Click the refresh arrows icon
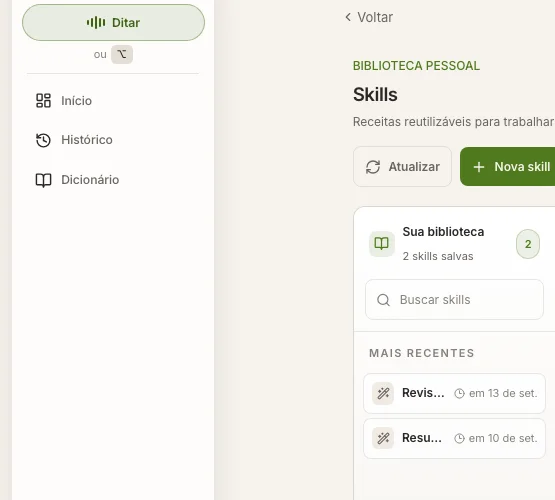The image size is (555, 500). tap(373, 167)
